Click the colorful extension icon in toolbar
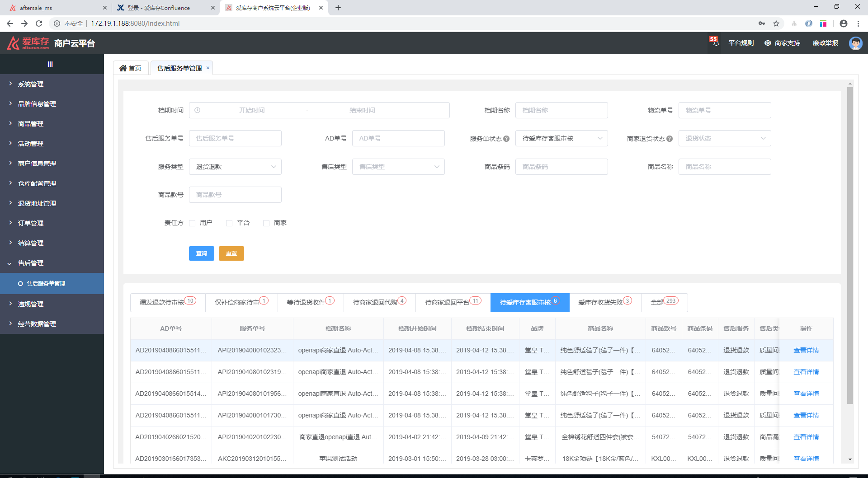The width and height of the screenshot is (868, 478). 823,23
